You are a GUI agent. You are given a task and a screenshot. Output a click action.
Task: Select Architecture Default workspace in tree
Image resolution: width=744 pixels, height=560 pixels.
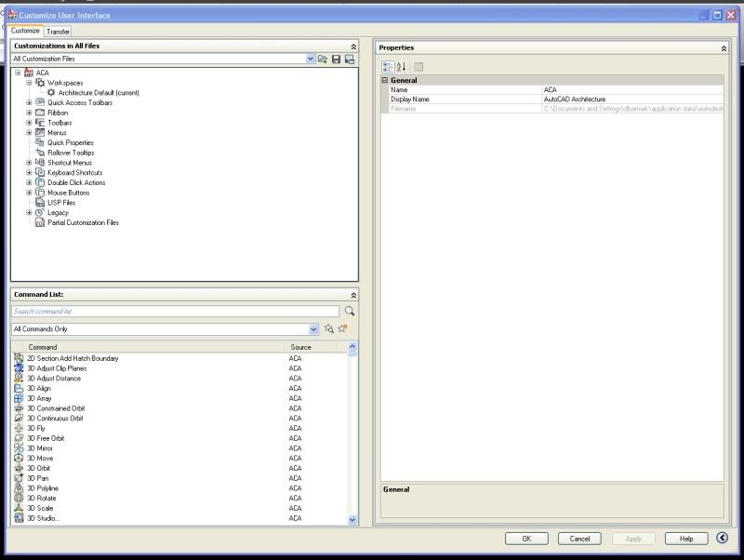tap(98, 93)
